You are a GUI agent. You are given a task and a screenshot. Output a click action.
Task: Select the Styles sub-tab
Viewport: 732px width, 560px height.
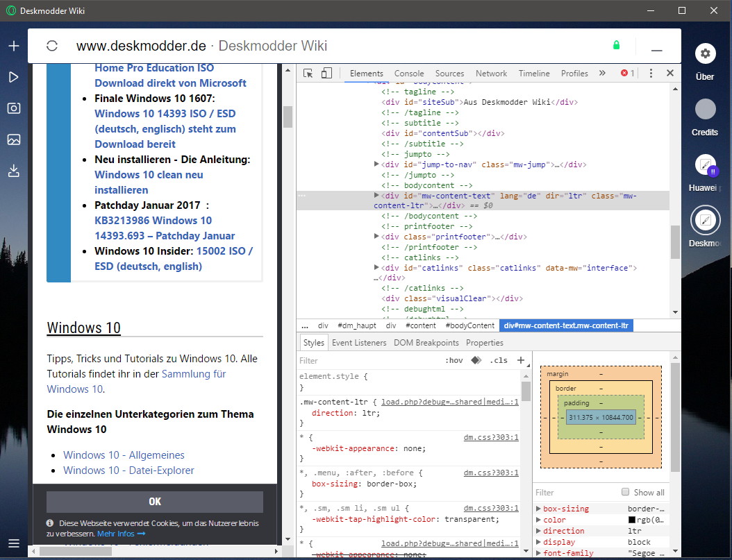tap(314, 343)
